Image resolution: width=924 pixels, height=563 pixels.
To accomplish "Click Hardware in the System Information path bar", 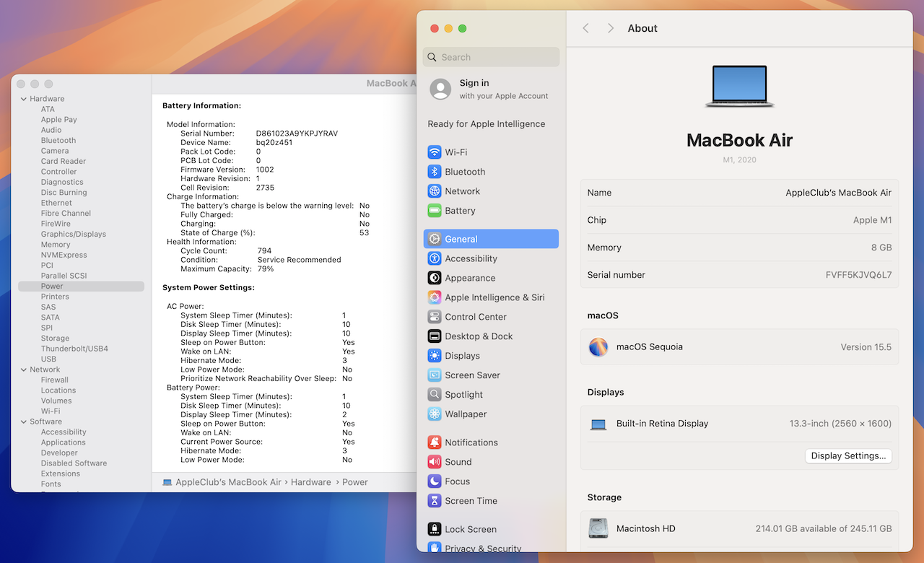I will click(311, 482).
